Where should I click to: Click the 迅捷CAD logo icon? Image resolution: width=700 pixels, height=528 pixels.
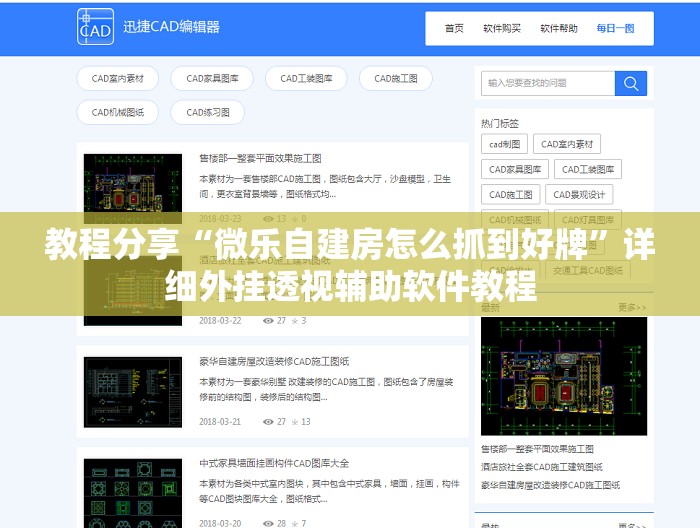tap(96, 27)
